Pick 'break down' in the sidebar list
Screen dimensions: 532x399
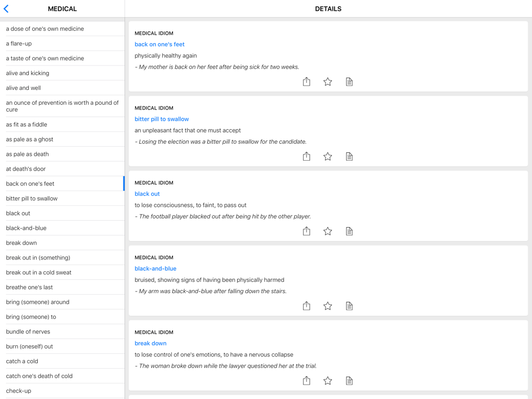(62, 243)
